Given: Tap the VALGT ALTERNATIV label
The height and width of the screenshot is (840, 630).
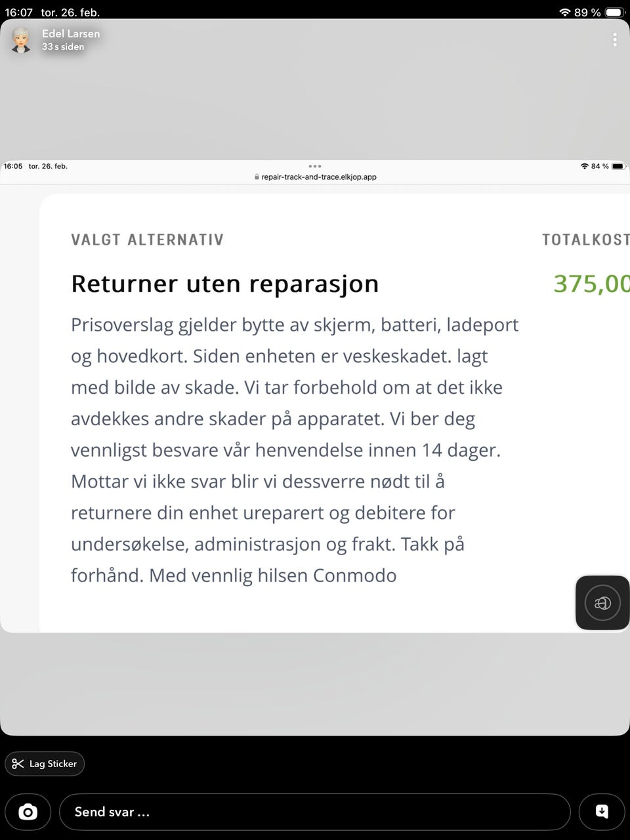Looking at the screenshot, I should [147, 240].
